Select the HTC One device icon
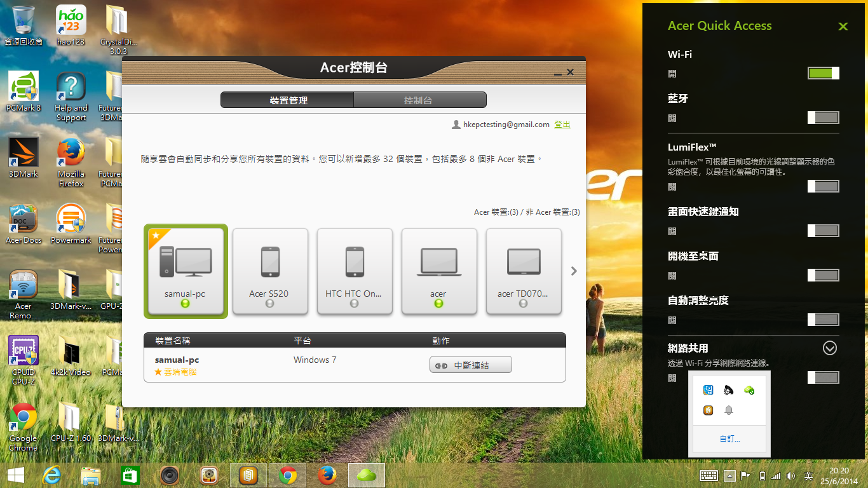The width and height of the screenshot is (868, 488). click(x=354, y=271)
